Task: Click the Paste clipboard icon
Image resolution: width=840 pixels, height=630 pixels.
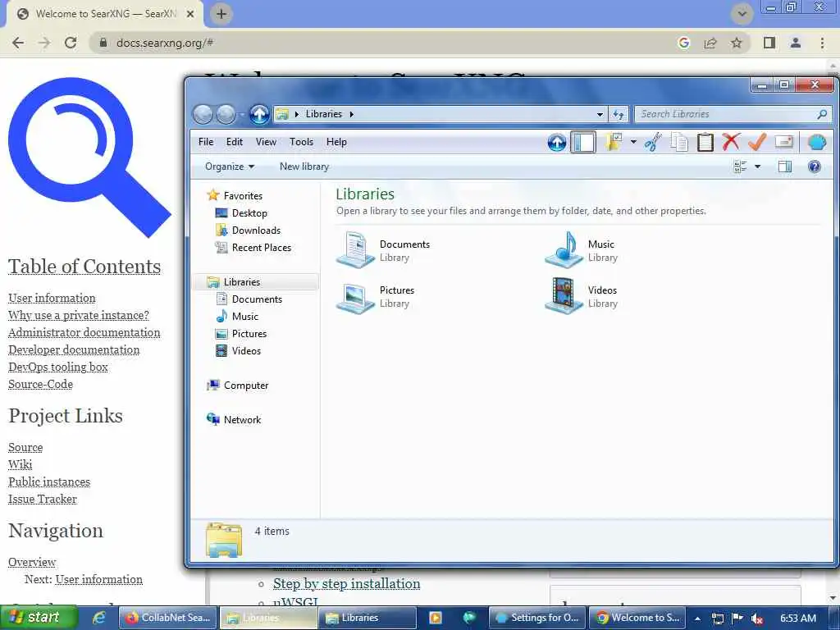Action: pos(705,143)
